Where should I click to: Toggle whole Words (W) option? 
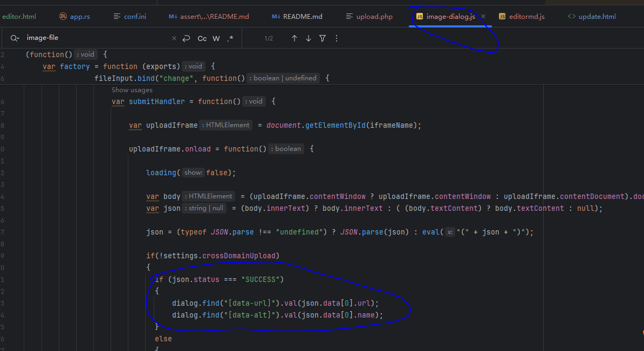click(x=216, y=38)
